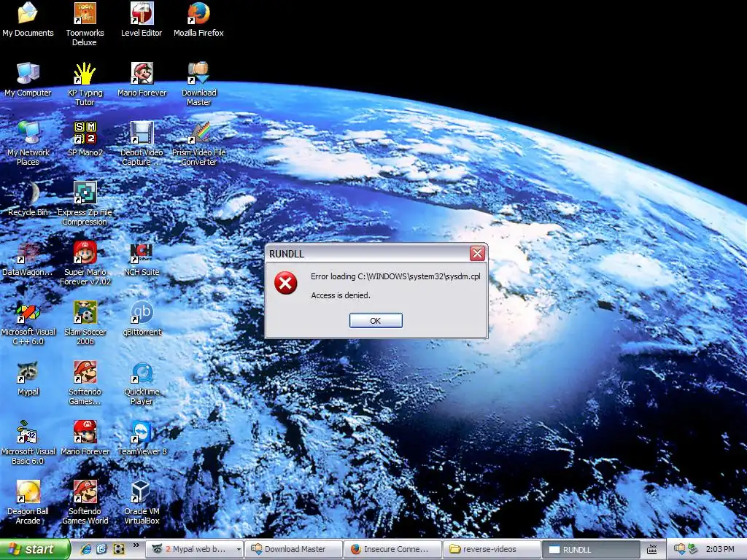Select the KP Typing Tutor desktop icon
This screenshot has width=747, height=560.
tap(85, 85)
